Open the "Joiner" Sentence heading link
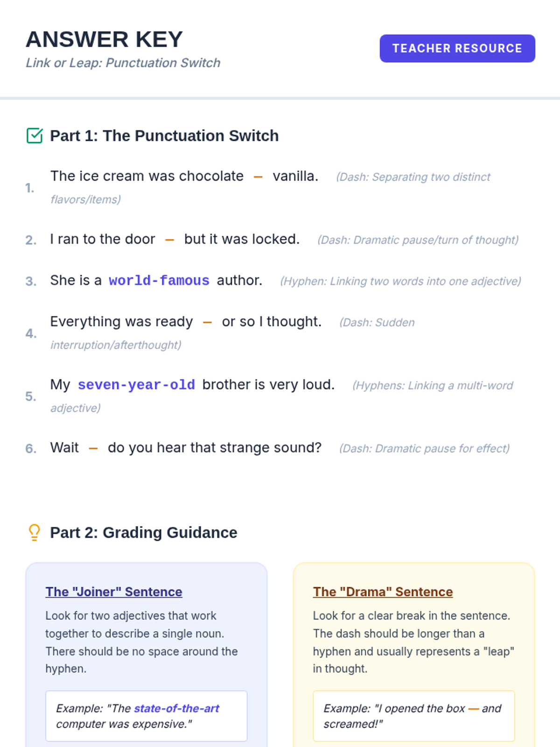The image size is (560, 747). click(x=114, y=592)
